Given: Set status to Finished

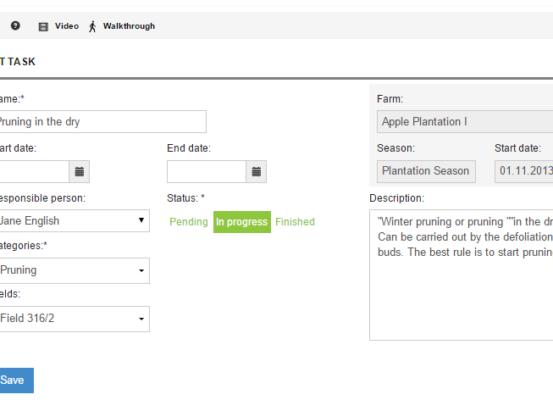Looking at the screenshot, I should [295, 222].
